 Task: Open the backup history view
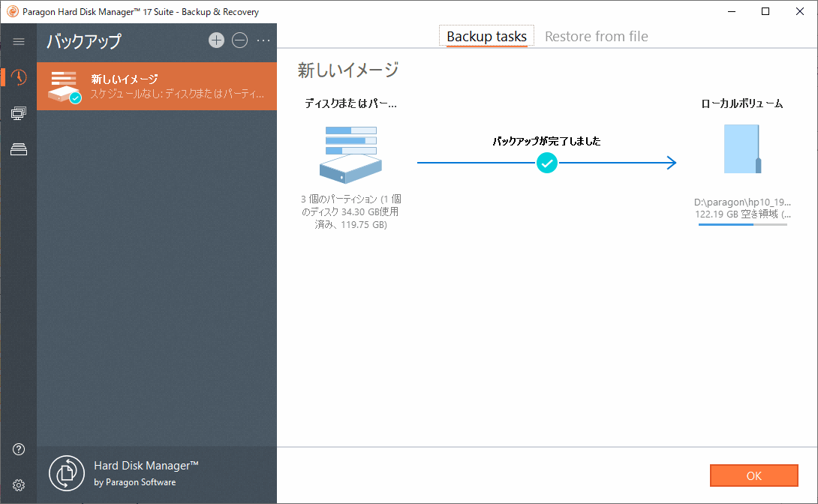(x=17, y=77)
